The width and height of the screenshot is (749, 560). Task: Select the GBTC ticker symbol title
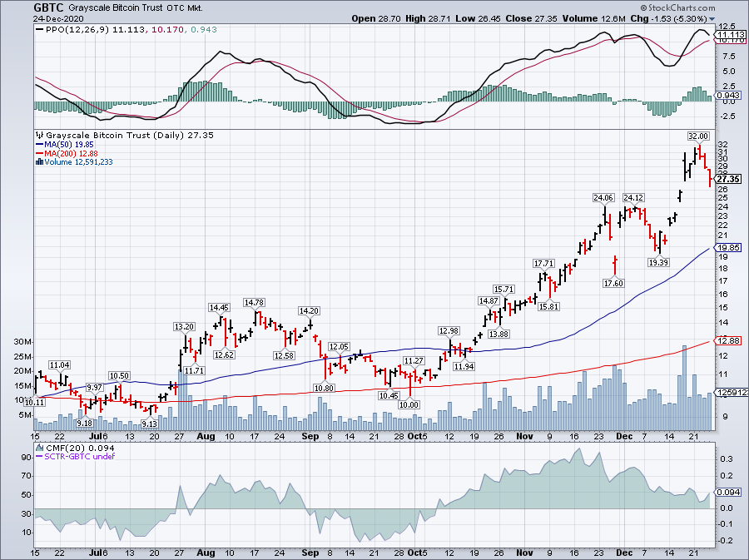[48, 7]
